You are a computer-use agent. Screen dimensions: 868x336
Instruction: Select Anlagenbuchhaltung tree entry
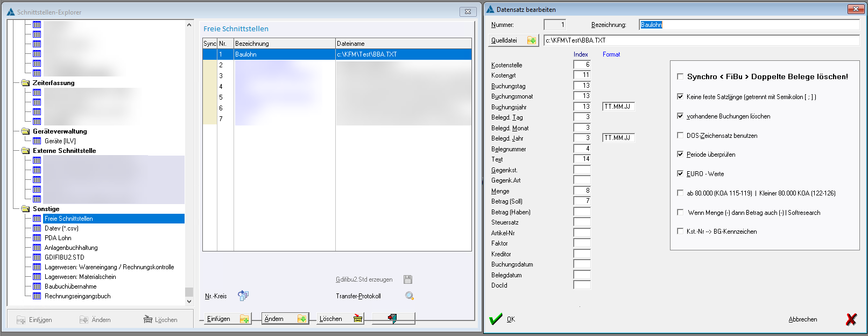click(71, 248)
